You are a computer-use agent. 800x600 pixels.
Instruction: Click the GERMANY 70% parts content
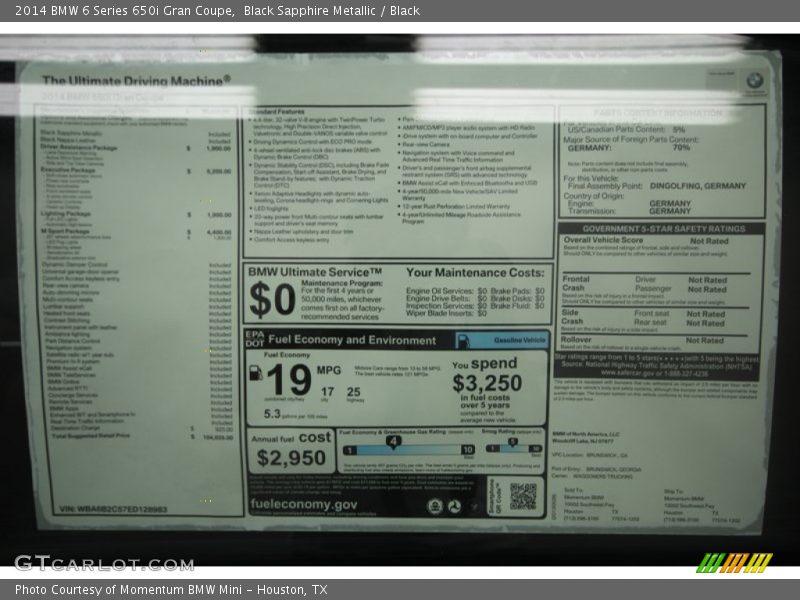pos(629,147)
